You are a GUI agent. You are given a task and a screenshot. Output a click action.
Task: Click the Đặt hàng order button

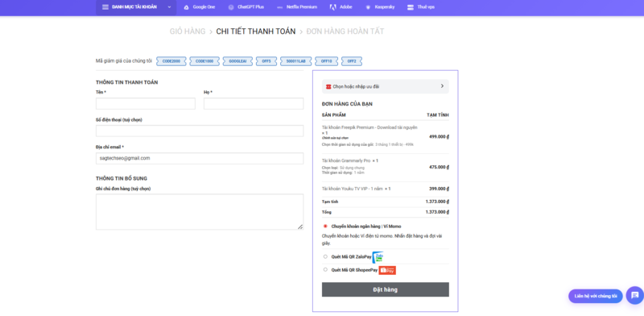coord(386,289)
